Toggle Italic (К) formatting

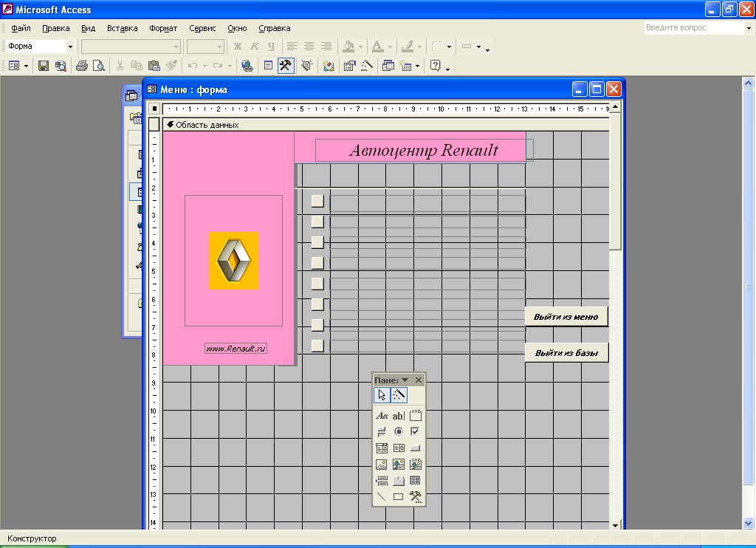(255, 47)
